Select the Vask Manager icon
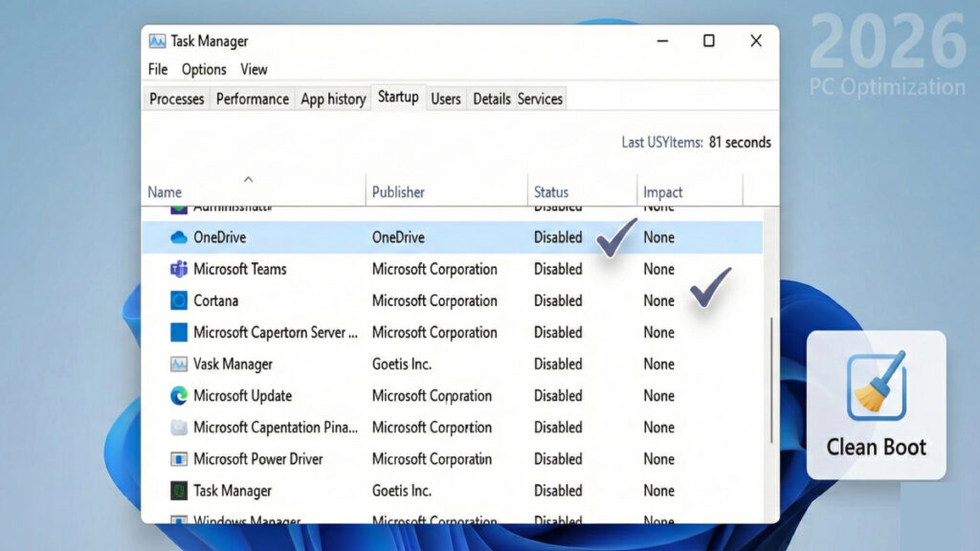 [178, 364]
